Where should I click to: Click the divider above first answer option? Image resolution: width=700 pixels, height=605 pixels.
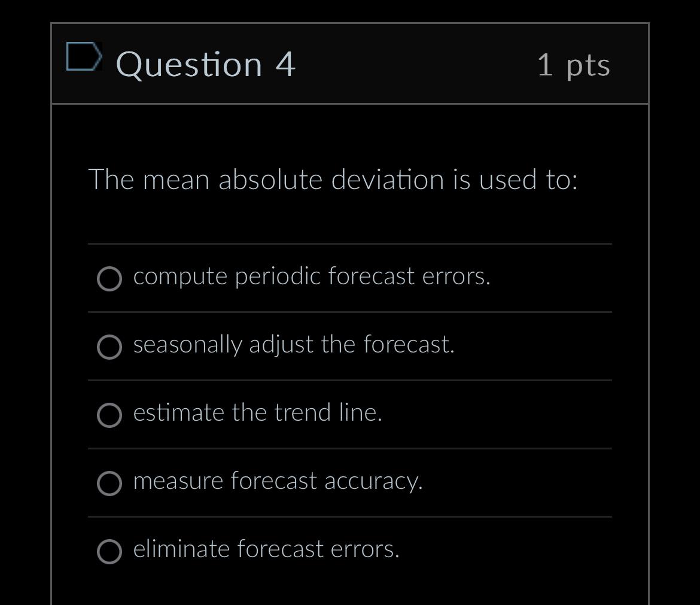click(350, 244)
